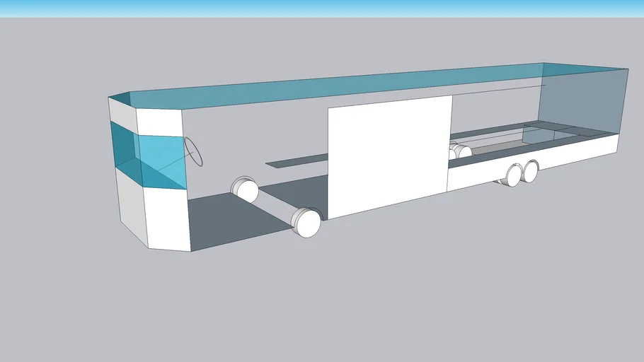
Task: Click the dark blue front-left window face
Action: coord(123,144)
